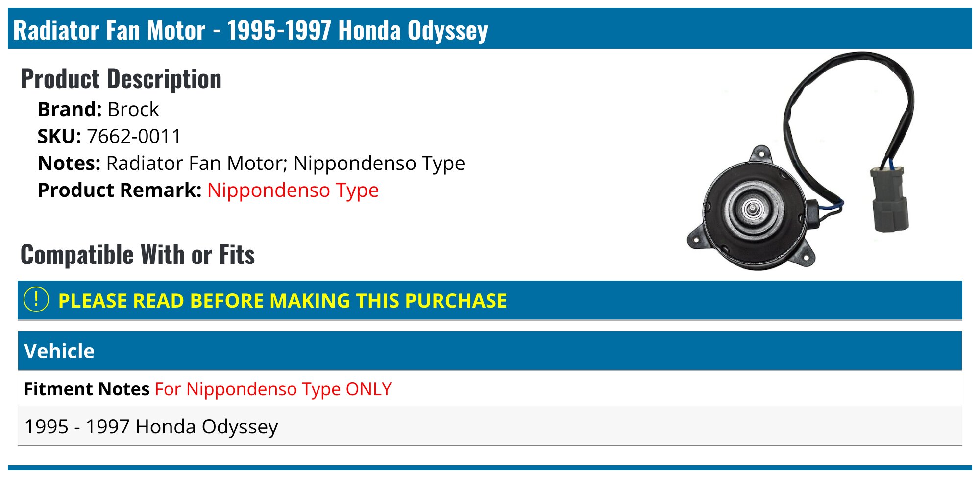Click the red 'Nippondenso Type' product remark
Screen dimensions: 980x478
tap(293, 190)
